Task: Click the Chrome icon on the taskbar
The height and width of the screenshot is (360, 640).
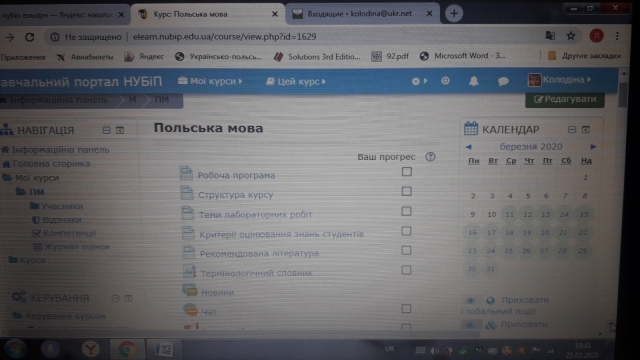Action: (127, 349)
